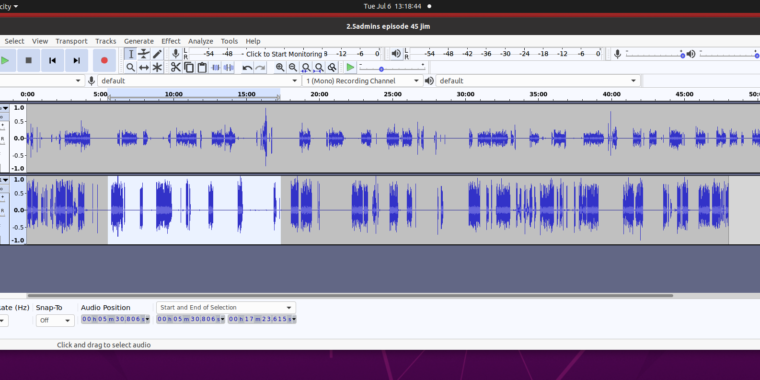The image size is (760, 380).
Task: Click the selection end time field
Action: [262, 319]
